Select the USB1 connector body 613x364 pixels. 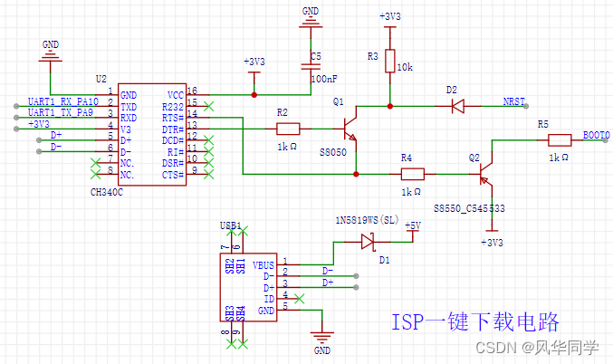pos(249,287)
